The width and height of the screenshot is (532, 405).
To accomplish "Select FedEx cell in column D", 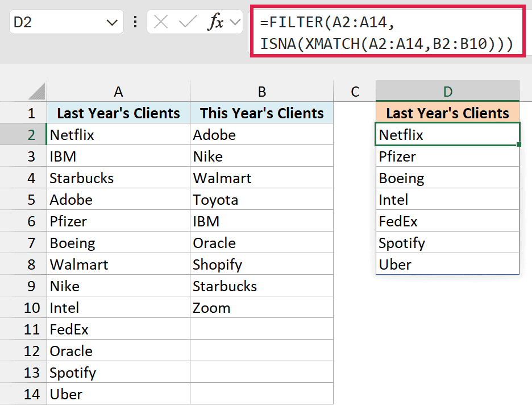I will pos(447,221).
